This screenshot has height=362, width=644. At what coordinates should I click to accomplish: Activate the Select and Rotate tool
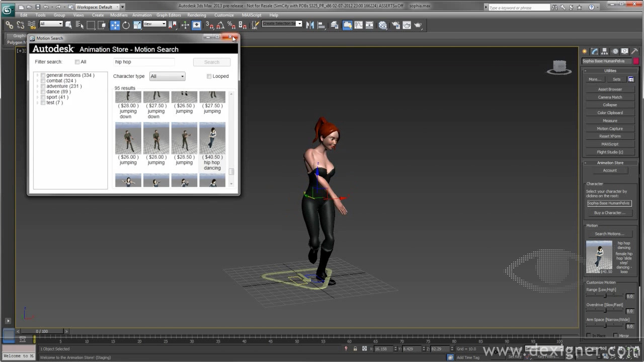pyautogui.click(x=126, y=25)
